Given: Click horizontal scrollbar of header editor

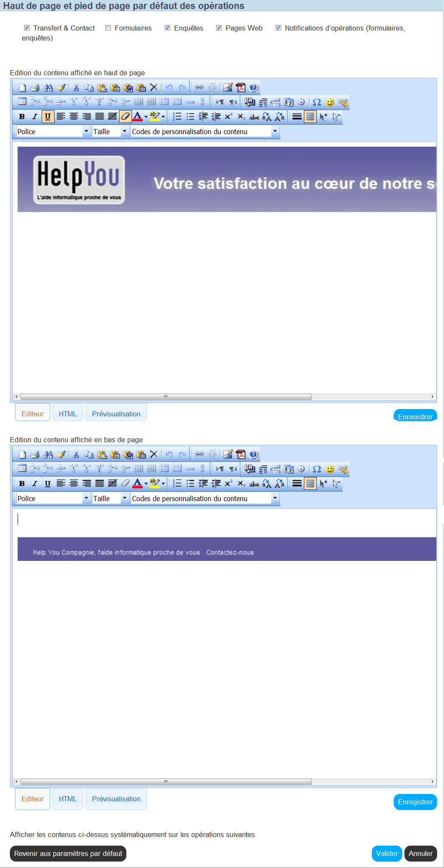Looking at the screenshot, I should (166, 397).
